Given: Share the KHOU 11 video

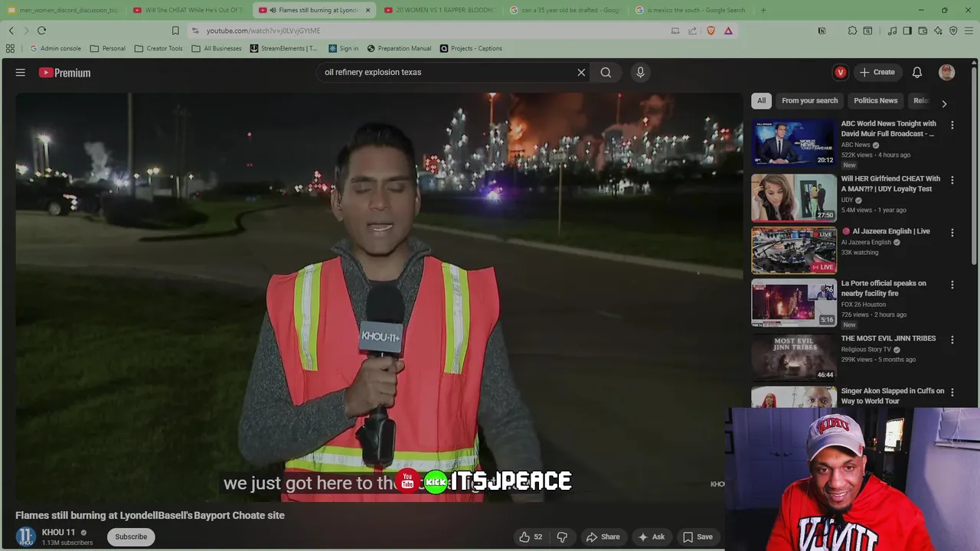Looking at the screenshot, I should [x=603, y=537].
